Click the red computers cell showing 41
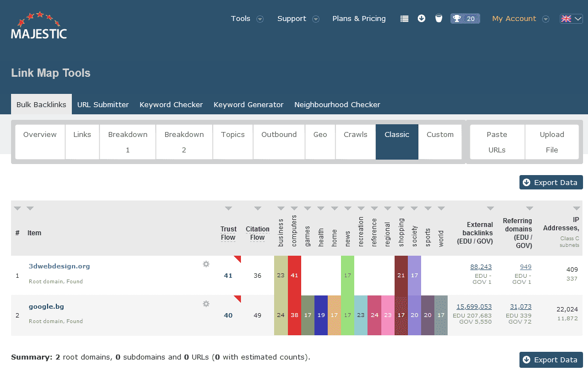The height and width of the screenshot is (375, 588). click(x=295, y=276)
